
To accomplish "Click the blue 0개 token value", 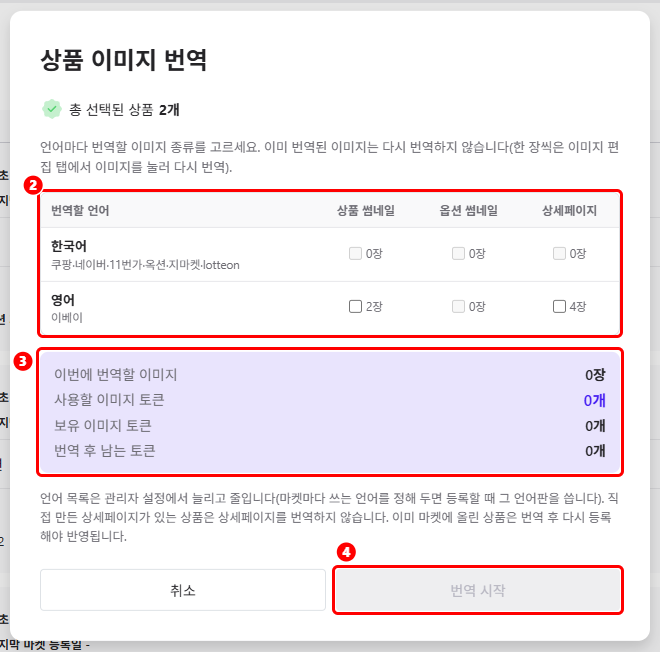I will click(594, 400).
